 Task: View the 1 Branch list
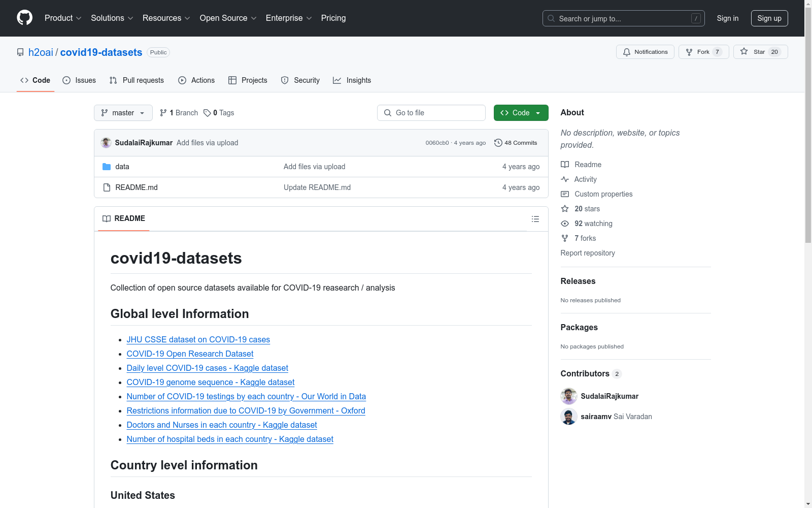click(179, 113)
